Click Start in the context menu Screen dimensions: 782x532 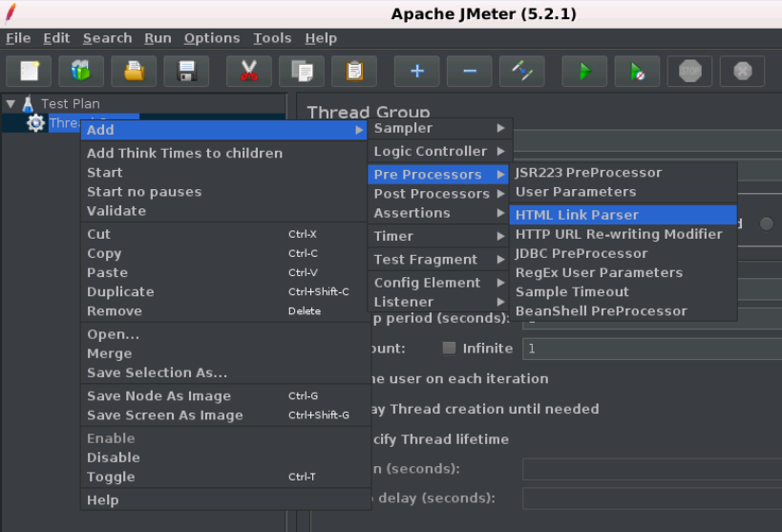pyautogui.click(x=225, y=173)
